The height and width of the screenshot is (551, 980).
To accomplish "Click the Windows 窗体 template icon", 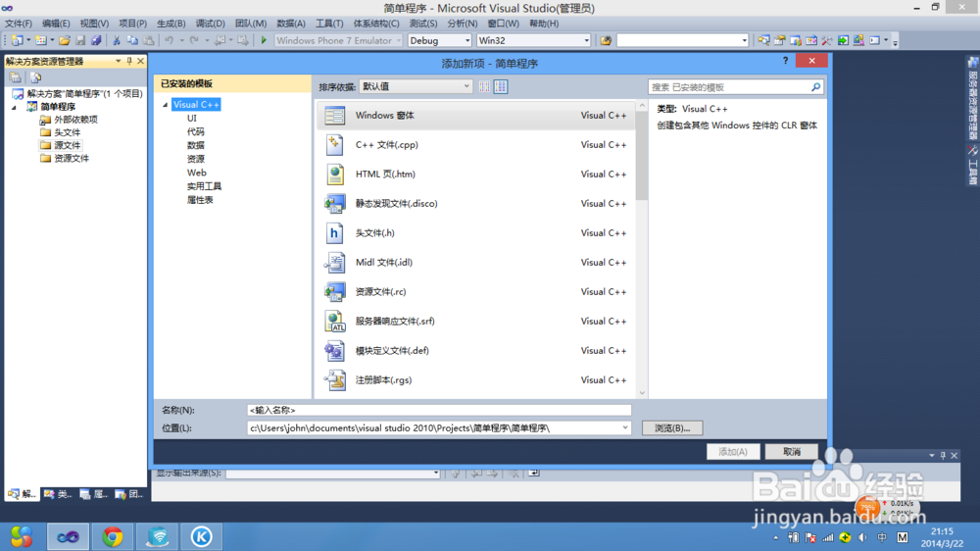I will pos(334,115).
